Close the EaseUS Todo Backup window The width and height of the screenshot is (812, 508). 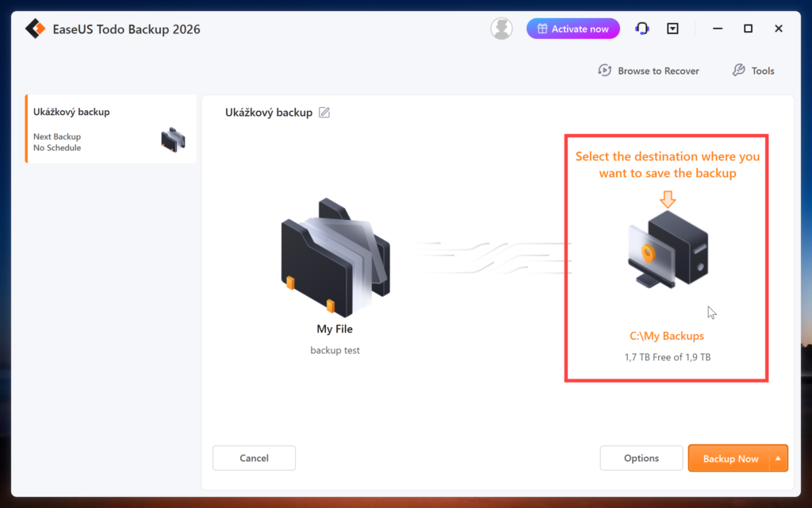779,29
